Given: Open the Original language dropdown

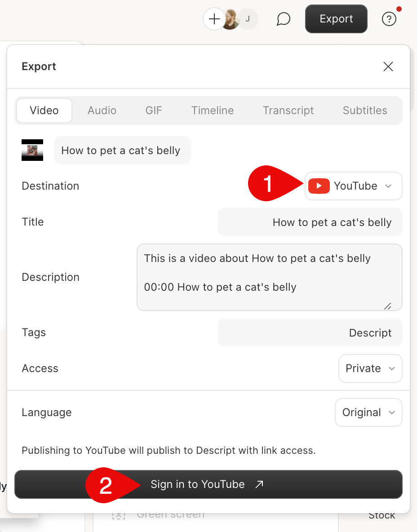Looking at the screenshot, I should pos(368,412).
